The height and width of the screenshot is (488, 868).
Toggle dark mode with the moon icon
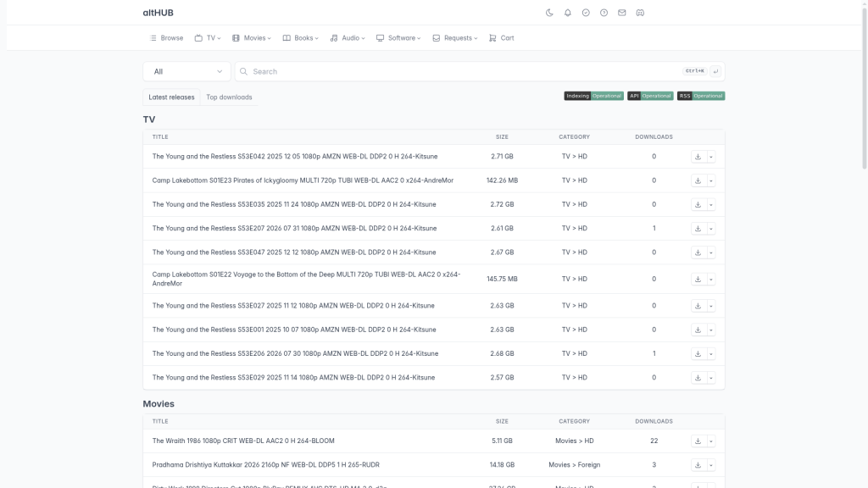[x=549, y=13]
